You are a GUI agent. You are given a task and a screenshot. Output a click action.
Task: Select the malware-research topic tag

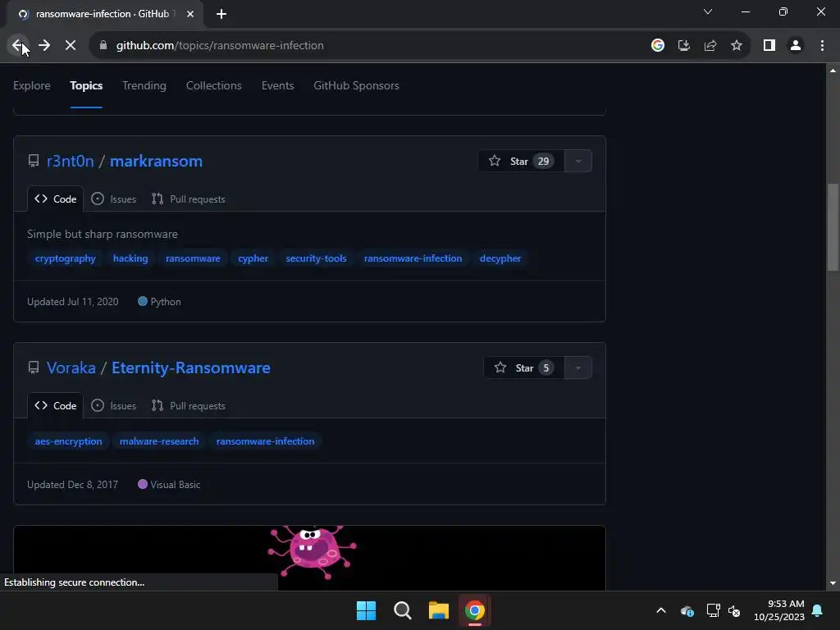(x=159, y=441)
